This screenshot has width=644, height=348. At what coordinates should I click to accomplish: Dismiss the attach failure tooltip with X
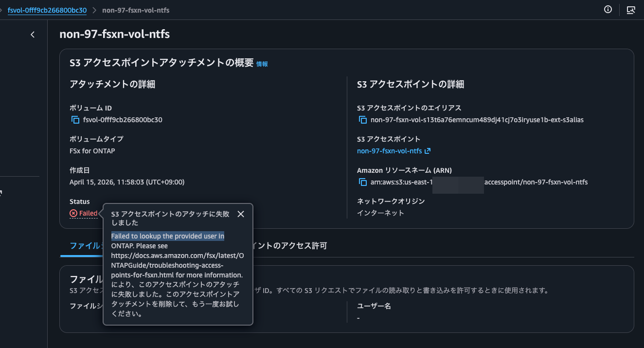[240, 214]
